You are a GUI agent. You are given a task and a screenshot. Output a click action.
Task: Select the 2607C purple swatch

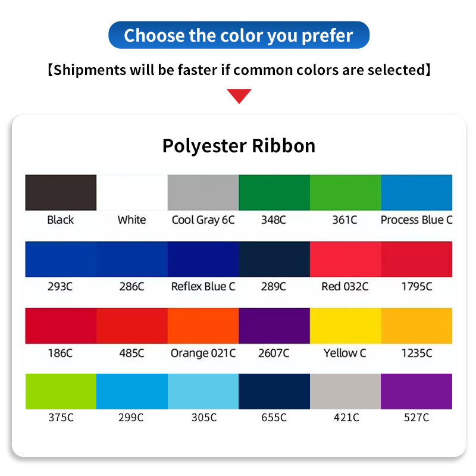[x=274, y=325]
